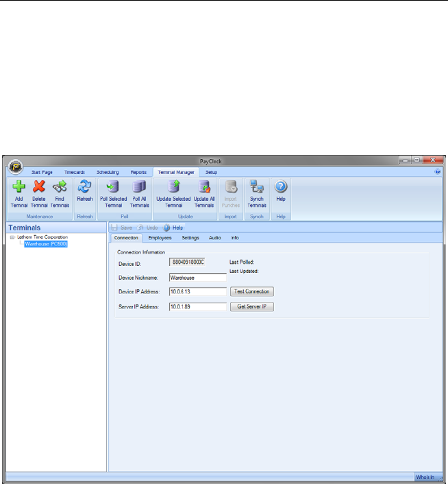
Task: Select Lathem Time Corporation in tree
Action: point(42,237)
